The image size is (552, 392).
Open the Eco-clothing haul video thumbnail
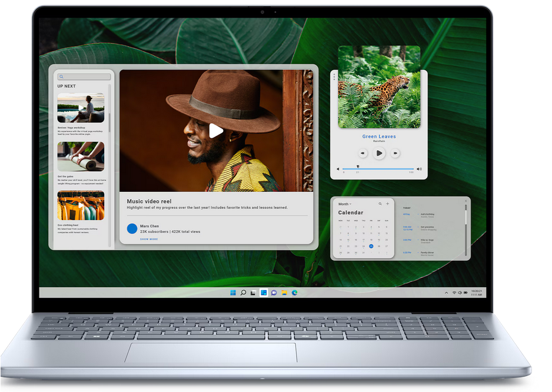[81, 205]
